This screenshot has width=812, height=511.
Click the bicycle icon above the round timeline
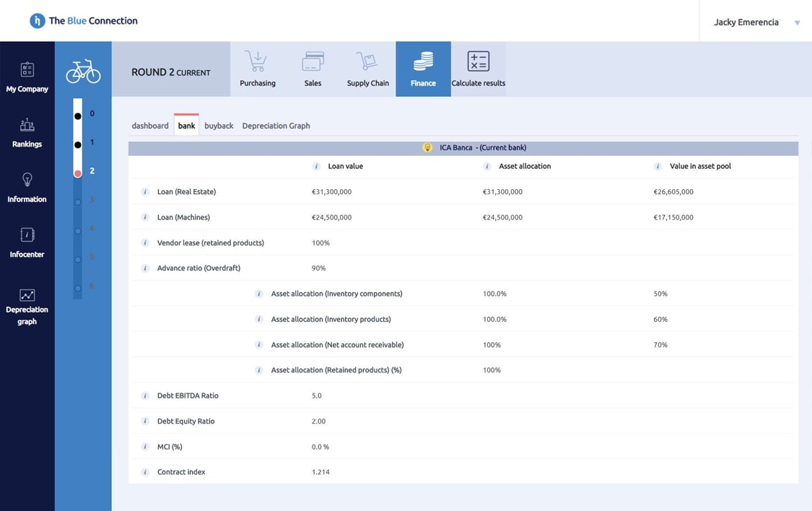tap(84, 71)
